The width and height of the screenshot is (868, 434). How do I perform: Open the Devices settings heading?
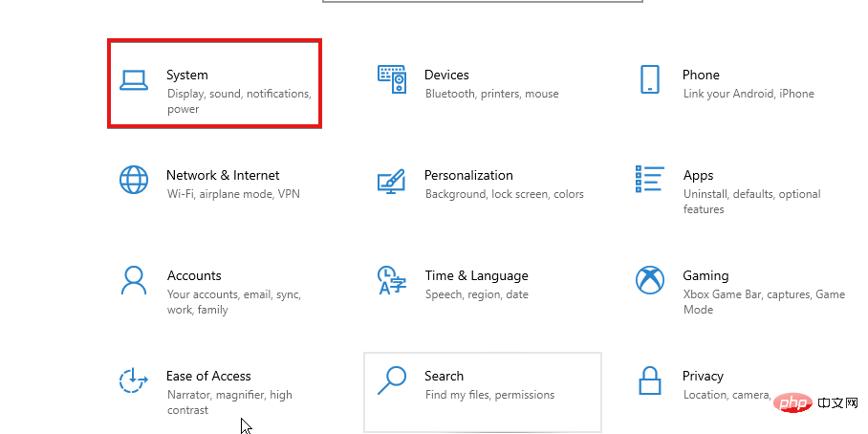446,75
